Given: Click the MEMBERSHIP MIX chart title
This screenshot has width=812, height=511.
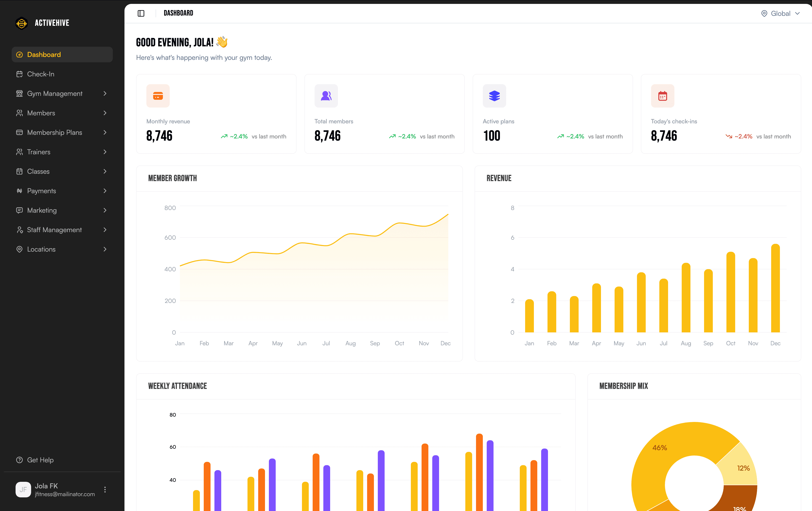Looking at the screenshot, I should [624, 386].
